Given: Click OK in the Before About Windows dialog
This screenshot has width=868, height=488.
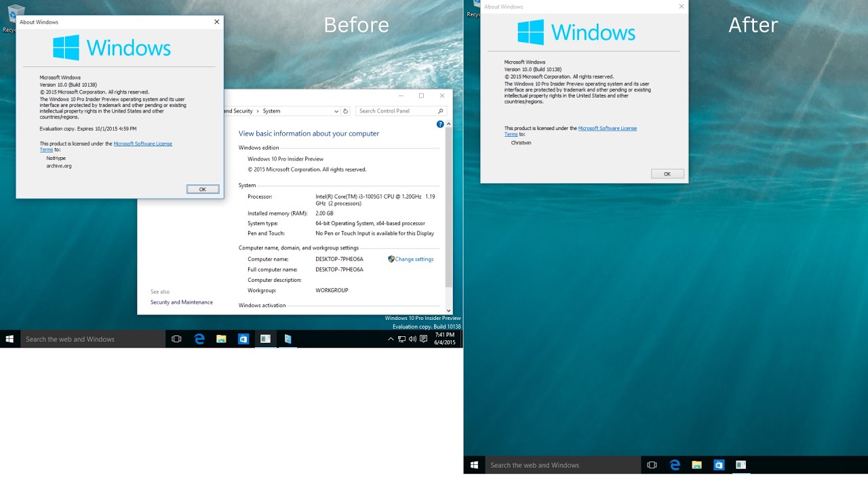Looking at the screenshot, I should [x=203, y=189].
